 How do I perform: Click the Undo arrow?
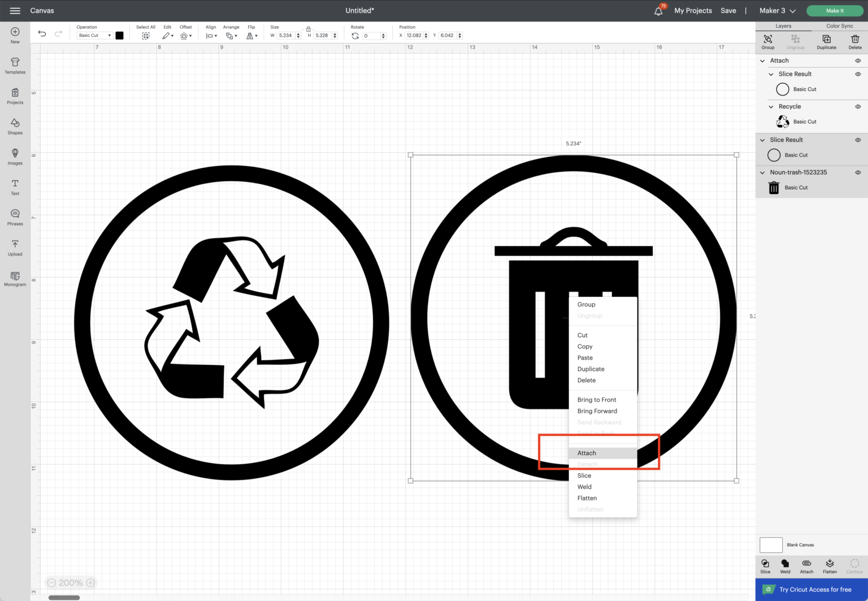click(42, 34)
